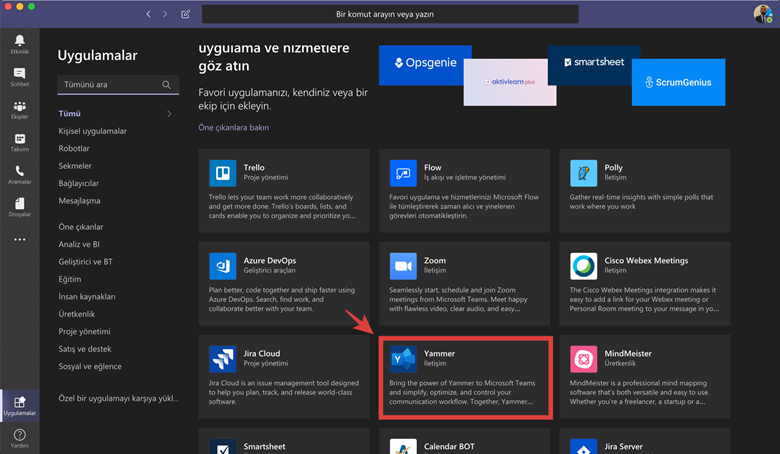Open the Jira Cloud card title
The height and width of the screenshot is (454, 780).
click(x=262, y=354)
